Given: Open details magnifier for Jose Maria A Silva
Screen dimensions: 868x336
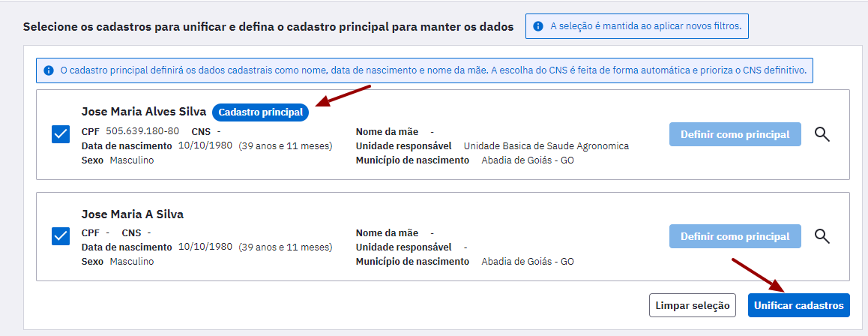Looking at the screenshot, I should point(822,235).
